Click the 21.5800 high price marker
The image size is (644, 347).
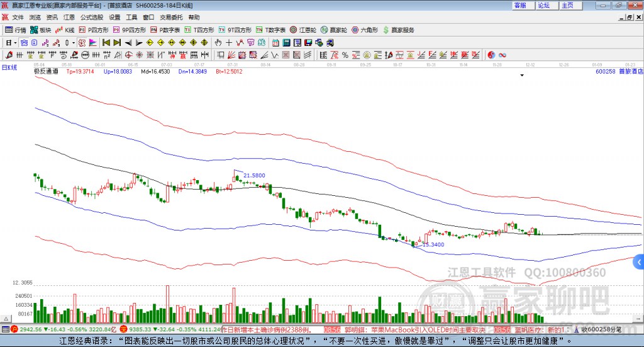coord(253,175)
